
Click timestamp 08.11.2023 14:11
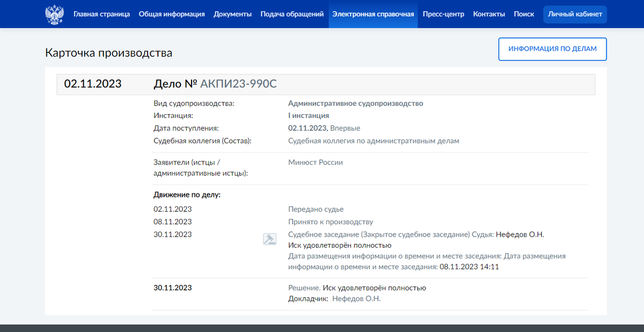(470, 267)
